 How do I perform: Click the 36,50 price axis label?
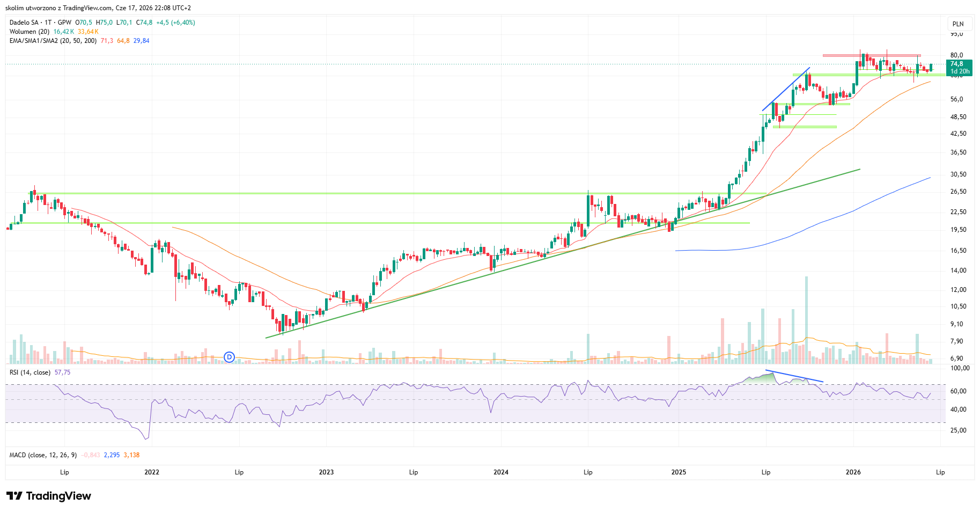(959, 152)
